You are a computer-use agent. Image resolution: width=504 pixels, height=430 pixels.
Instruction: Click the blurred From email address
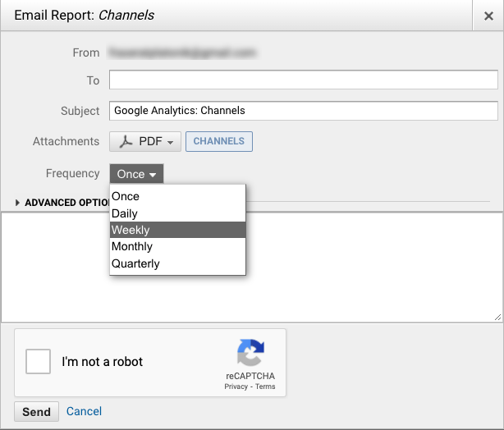pos(183,53)
